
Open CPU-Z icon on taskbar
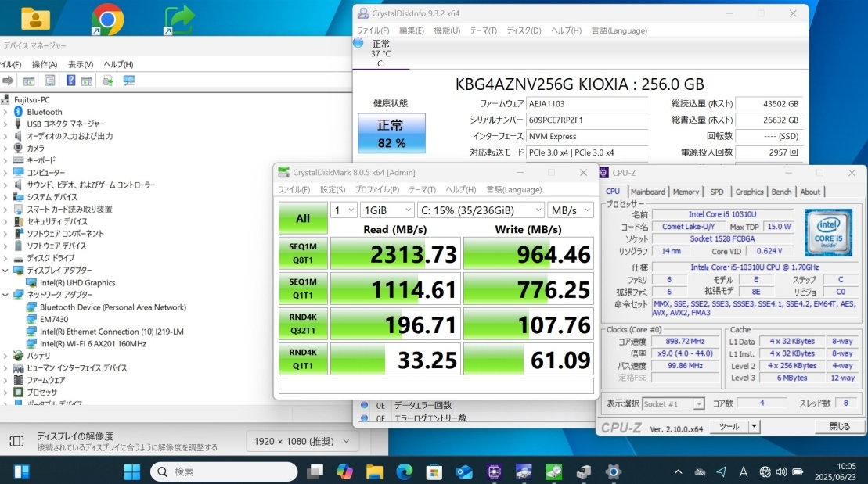click(x=495, y=471)
